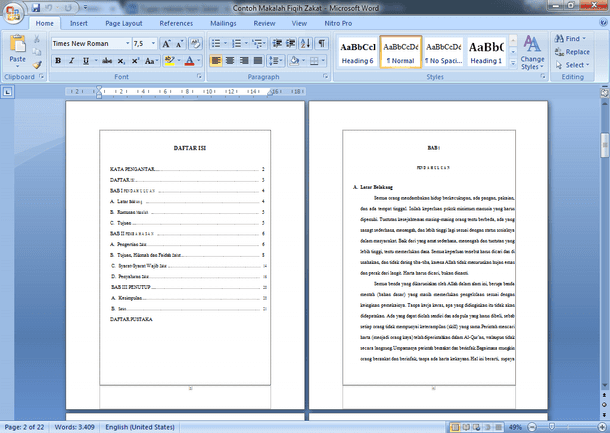
Task: Expand the Line Spacing dropdown
Action: click(275, 61)
